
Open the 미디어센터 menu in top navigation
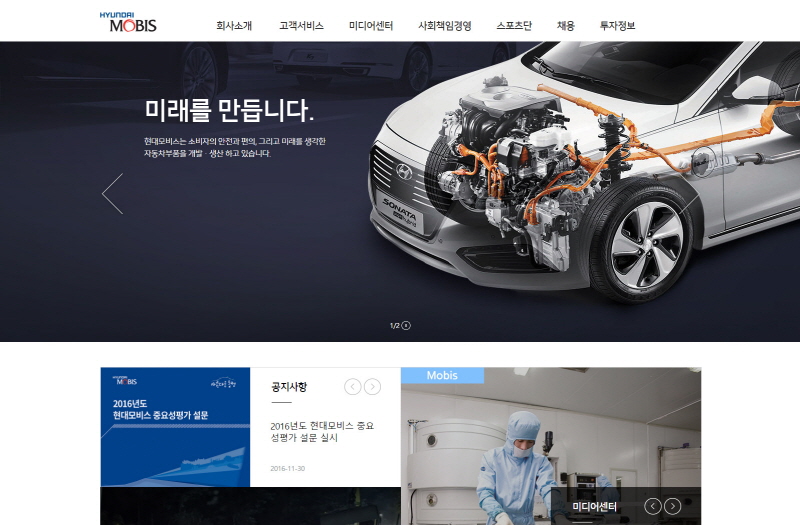point(371,26)
